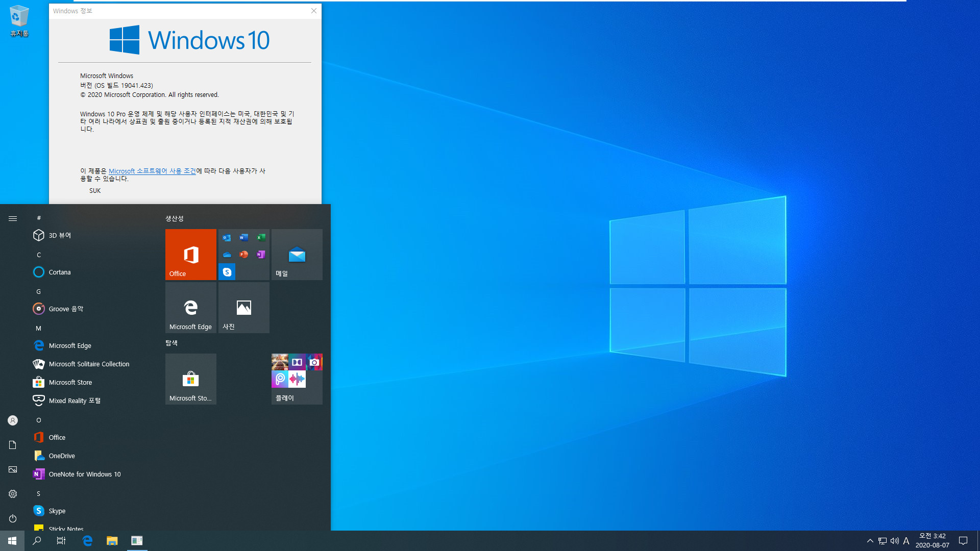980x551 pixels.
Task: Close the Windows 정보 dialog
Action: (314, 11)
